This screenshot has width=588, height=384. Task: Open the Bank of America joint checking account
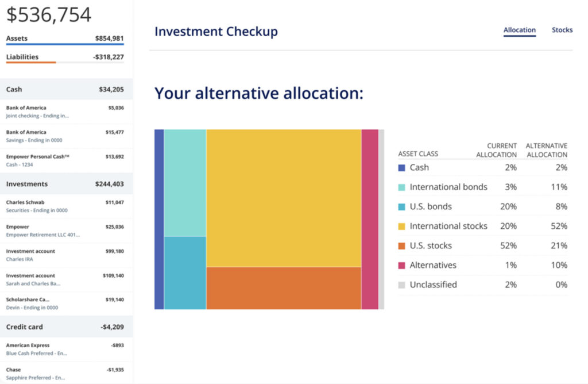tap(66, 112)
